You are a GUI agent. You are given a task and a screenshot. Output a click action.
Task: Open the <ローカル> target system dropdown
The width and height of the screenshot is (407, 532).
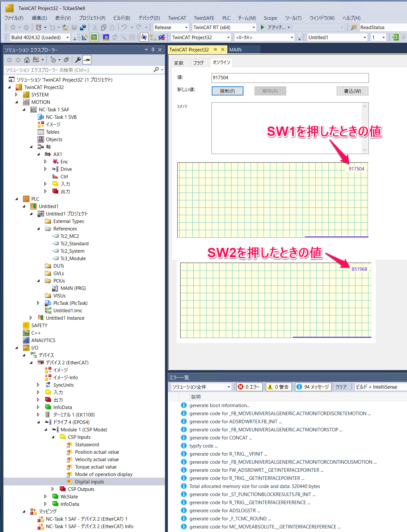pyautogui.click(x=292, y=38)
